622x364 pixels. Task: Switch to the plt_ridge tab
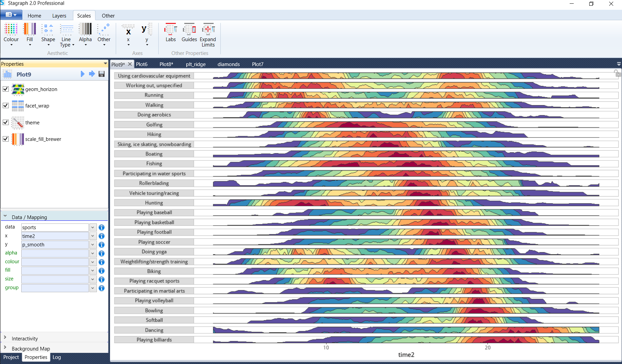pos(196,64)
